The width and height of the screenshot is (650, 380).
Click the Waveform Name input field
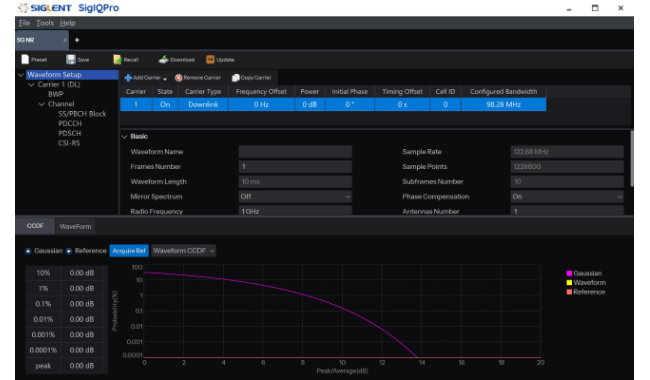tap(295, 152)
